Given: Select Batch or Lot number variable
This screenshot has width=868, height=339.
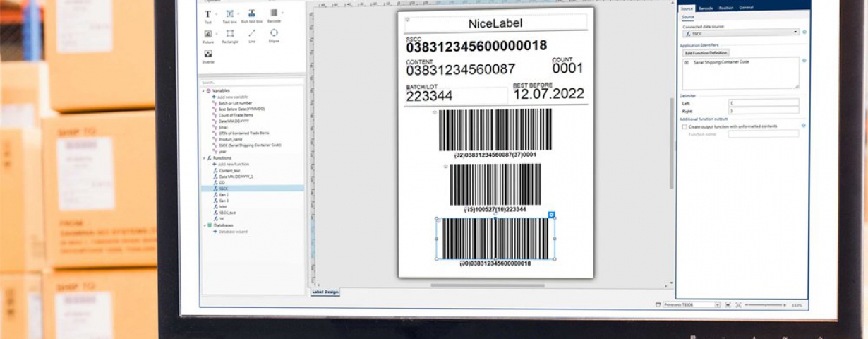Looking at the screenshot, I should 235,103.
